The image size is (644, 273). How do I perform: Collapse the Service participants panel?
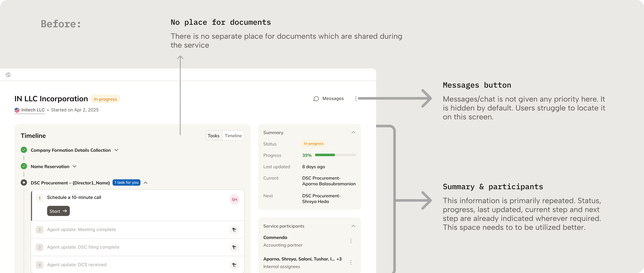click(x=353, y=226)
